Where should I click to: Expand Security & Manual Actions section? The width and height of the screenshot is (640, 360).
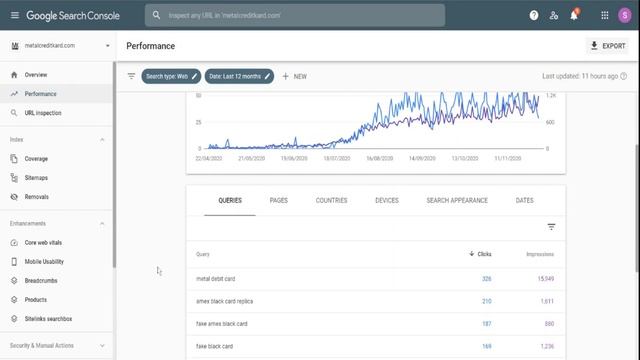(102, 346)
